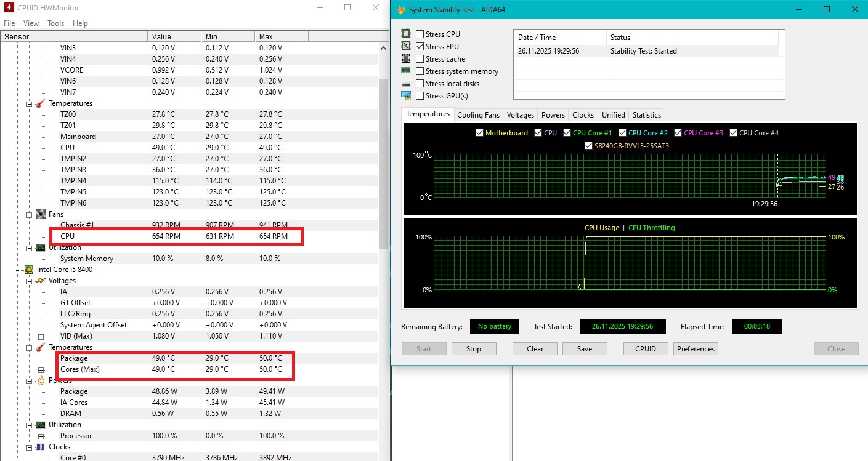Image resolution: width=868 pixels, height=461 pixels.
Task: Click the disk drive icon beside Stress local disks
Action: point(406,83)
